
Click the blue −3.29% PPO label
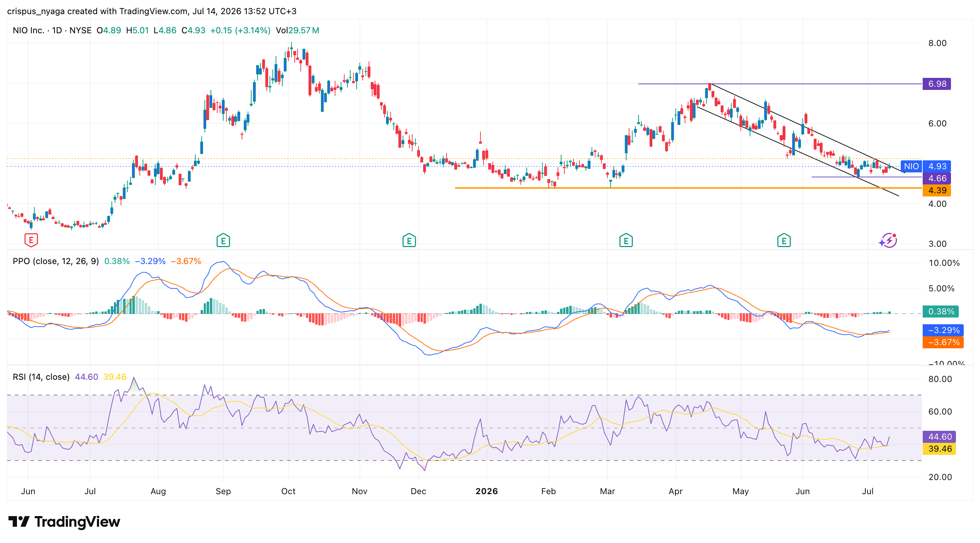click(x=943, y=330)
